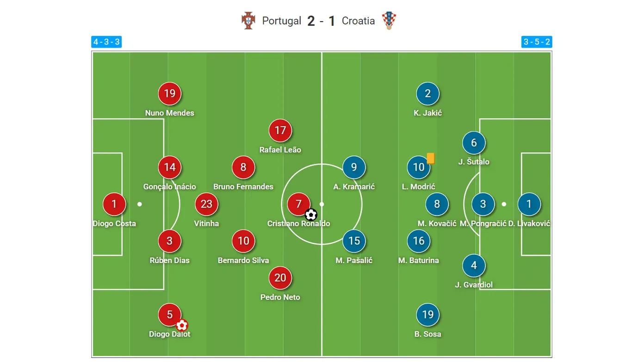Click Croatia's 3-5-2 formation badge

pos(537,42)
